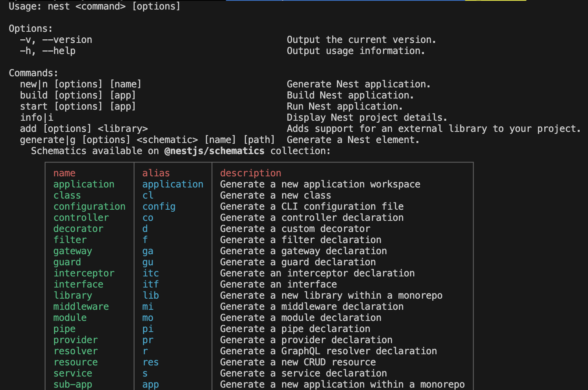Viewport: 588px width, 390px height.
Task: Click 'Generate a new CRUD resource' description
Action: (x=298, y=362)
